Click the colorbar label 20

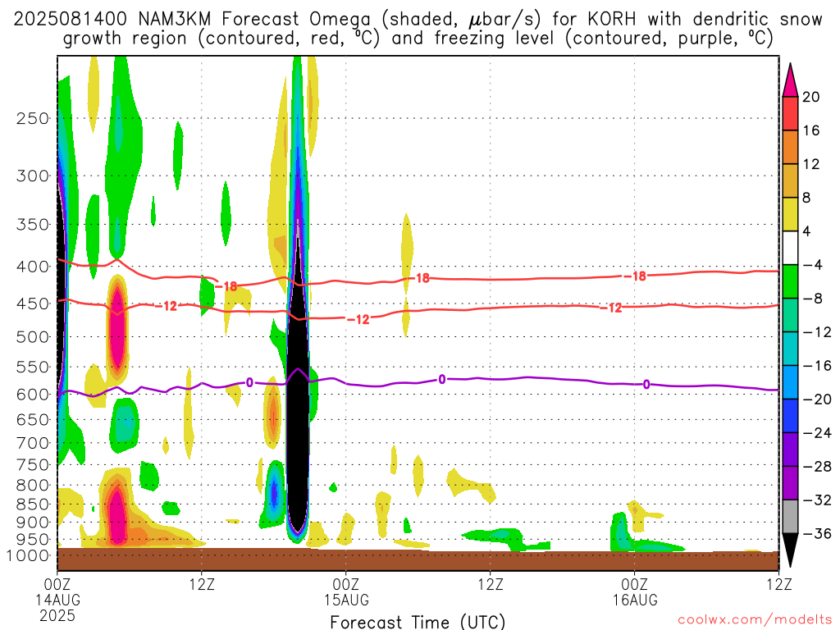click(x=811, y=97)
